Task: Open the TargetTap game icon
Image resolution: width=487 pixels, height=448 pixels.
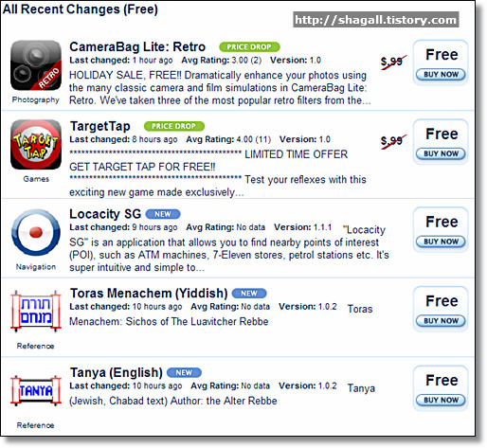Action: coord(36,145)
